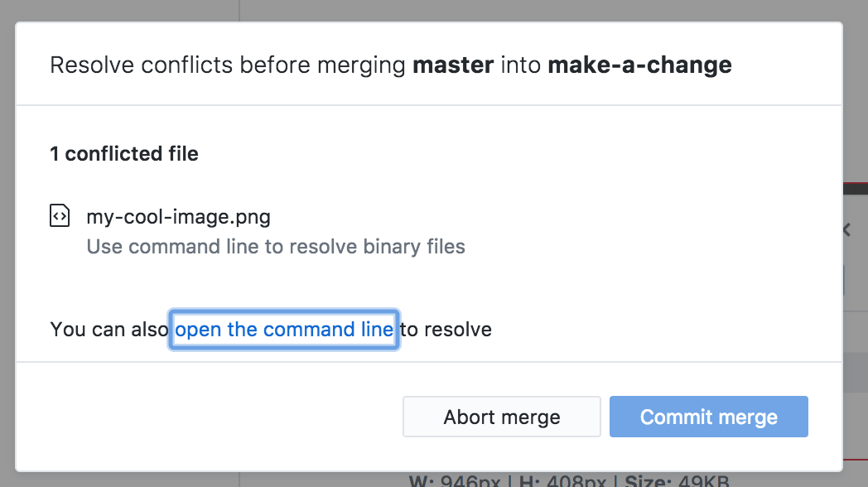Click the back chevron partially hidden by the dialog
Viewport: 868px width, 487px height.
click(846, 230)
